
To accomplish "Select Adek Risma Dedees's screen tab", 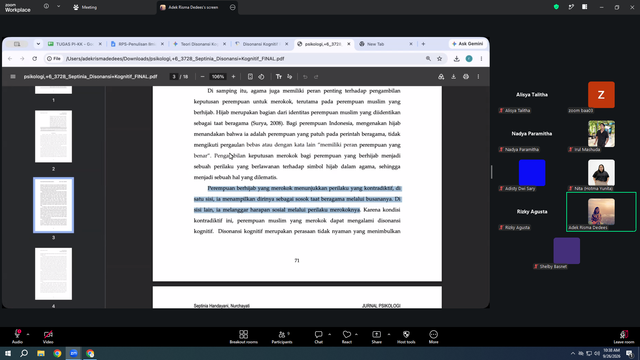I will click(193, 7).
